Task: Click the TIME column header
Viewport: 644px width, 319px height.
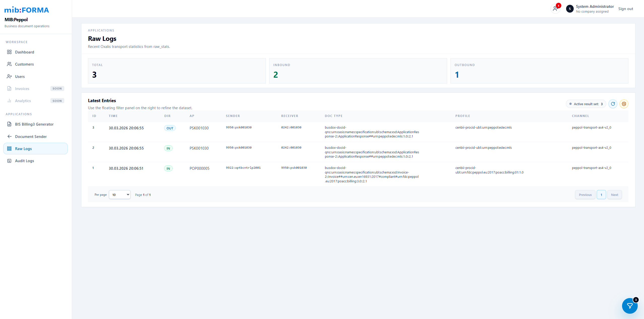Action: pyautogui.click(x=113, y=116)
